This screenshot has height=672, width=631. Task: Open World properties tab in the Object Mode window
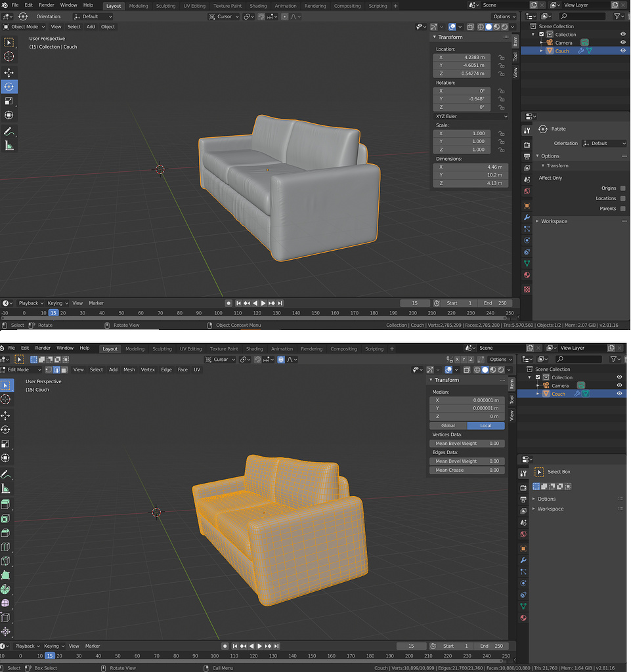tap(527, 191)
